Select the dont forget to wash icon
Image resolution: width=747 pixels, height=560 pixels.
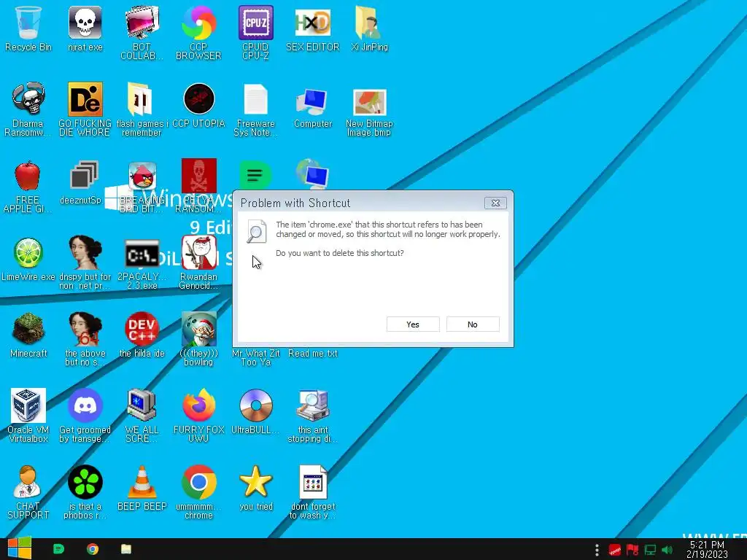(313, 482)
